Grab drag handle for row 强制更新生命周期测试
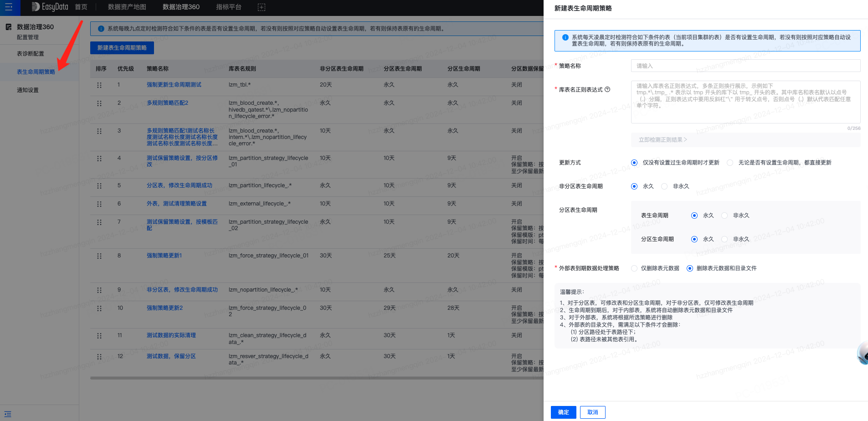 pyautogui.click(x=99, y=85)
